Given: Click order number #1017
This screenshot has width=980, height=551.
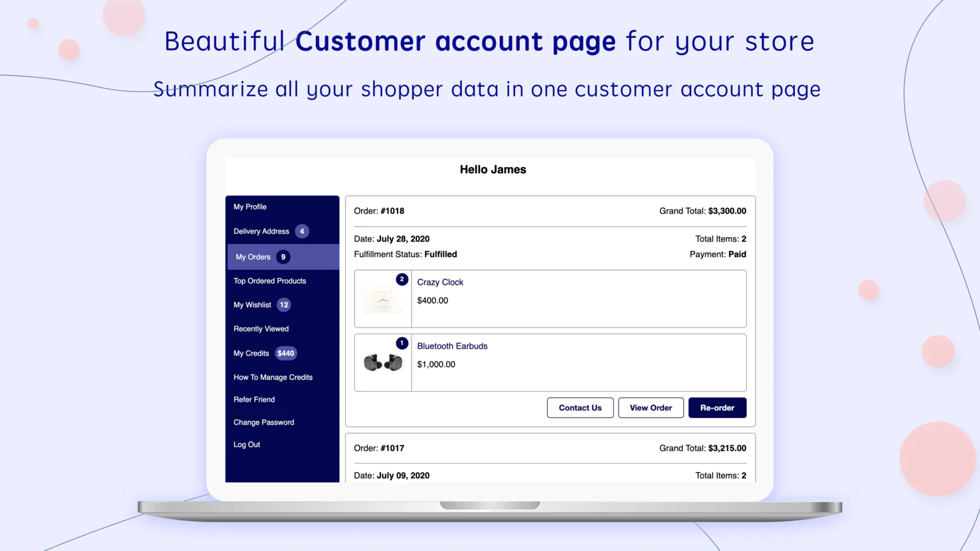Looking at the screenshot, I should coord(392,448).
